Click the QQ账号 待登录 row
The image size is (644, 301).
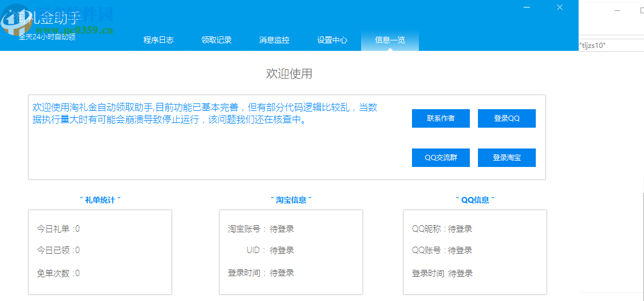[442, 250]
